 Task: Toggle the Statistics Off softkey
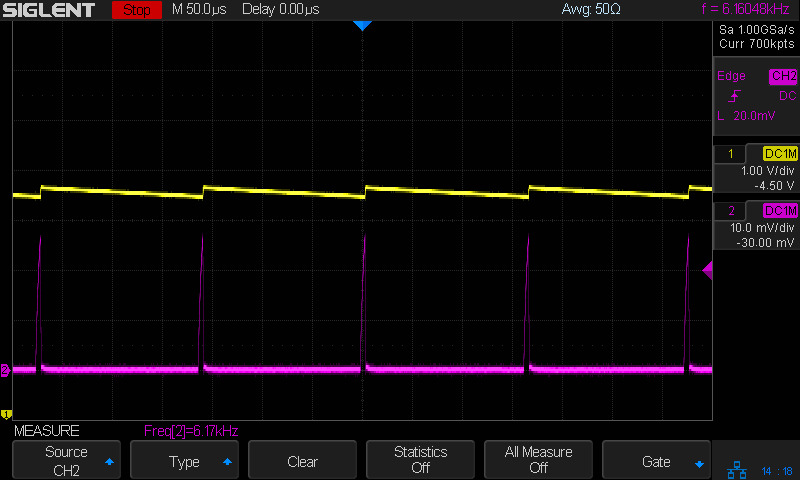pyautogui.click(x=420, y=460)
